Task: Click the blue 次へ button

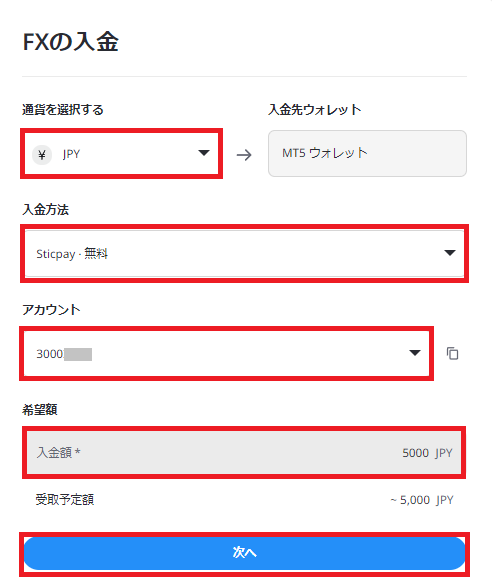Action: (245, 553)
